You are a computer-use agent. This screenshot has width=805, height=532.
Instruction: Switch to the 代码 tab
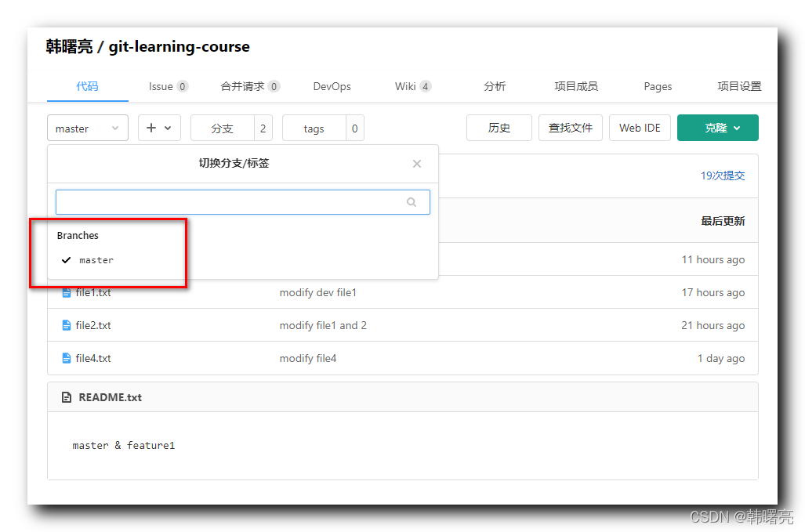tap(87, 86)
